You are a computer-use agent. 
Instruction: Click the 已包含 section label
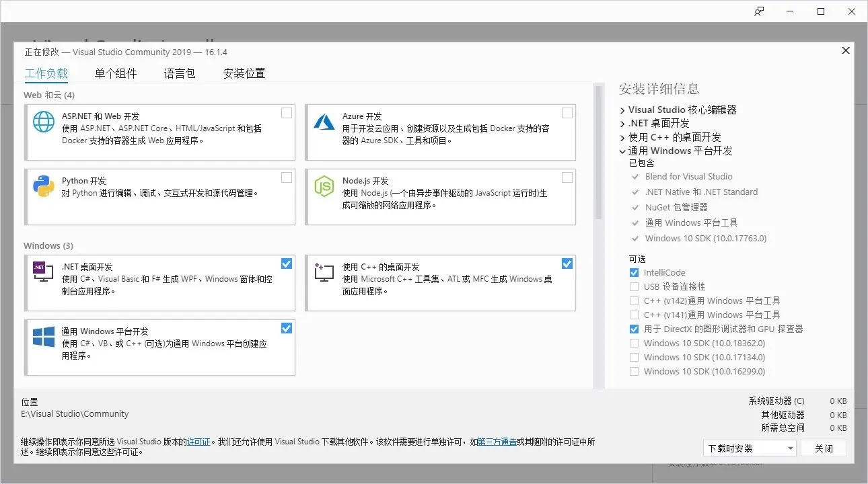pyautogui.click(x=641, y=163)
